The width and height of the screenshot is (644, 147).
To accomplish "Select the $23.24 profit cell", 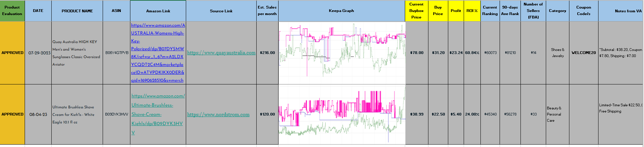I will (456, 53).
